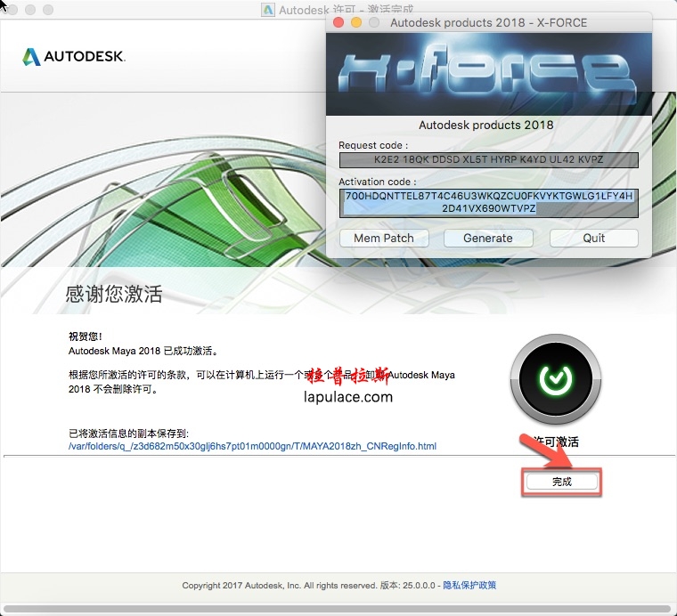Select the Request code field

[x=488, y=159]
